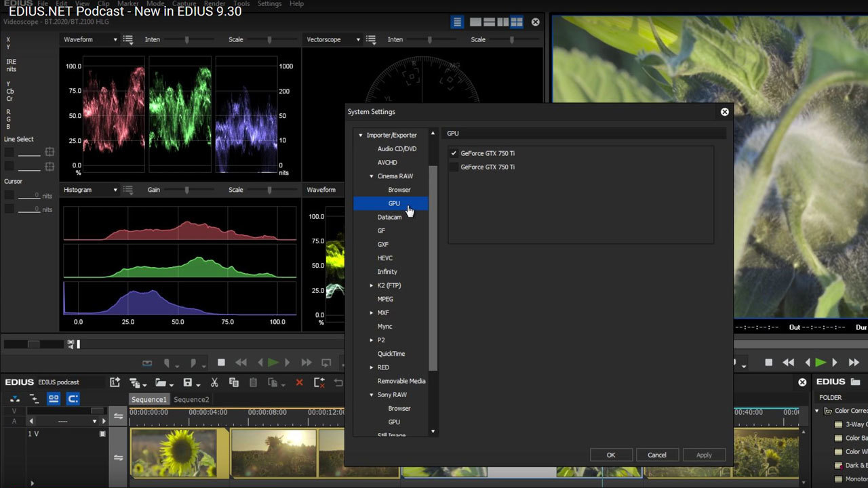This screenshot has width=868, height=488.
Task: Fast forward the recorder monitor
Action: [854, 363]
